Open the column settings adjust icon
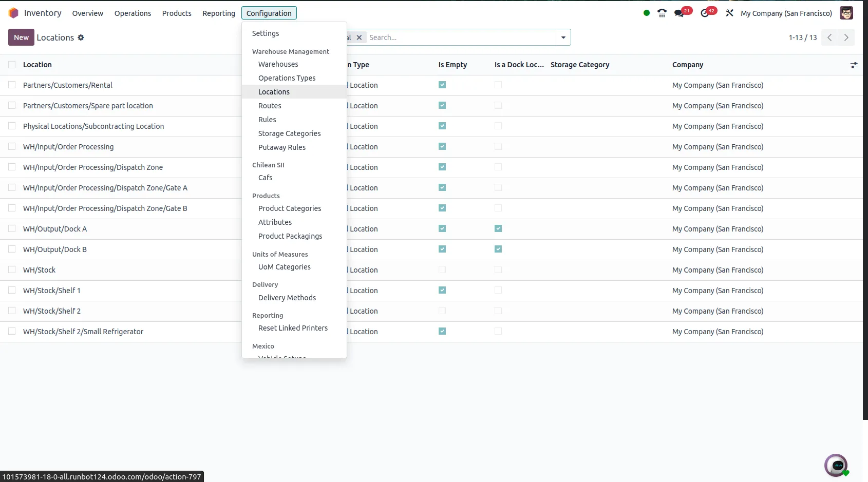Screen dimensions: 868x482 854,65
